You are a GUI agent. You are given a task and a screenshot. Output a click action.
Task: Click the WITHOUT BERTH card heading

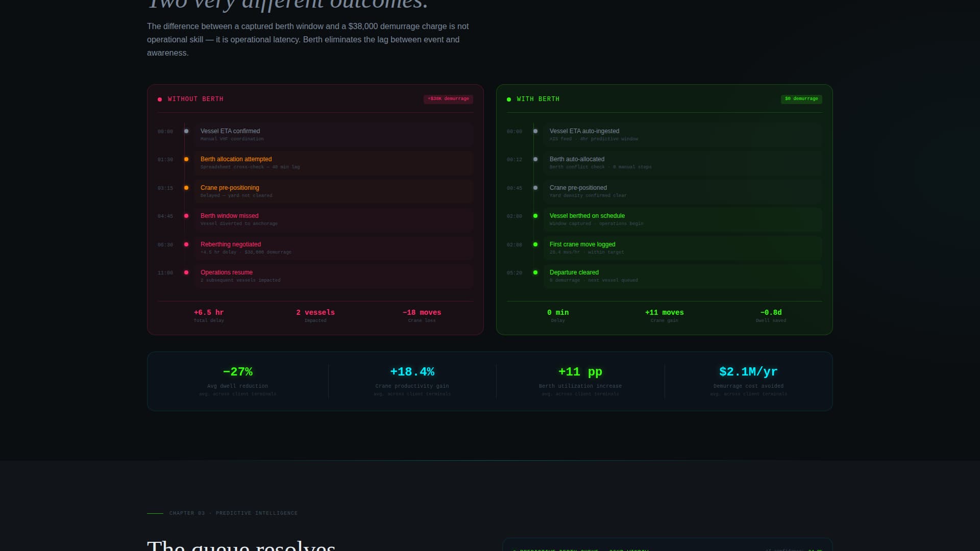click(x=195, y=99)
